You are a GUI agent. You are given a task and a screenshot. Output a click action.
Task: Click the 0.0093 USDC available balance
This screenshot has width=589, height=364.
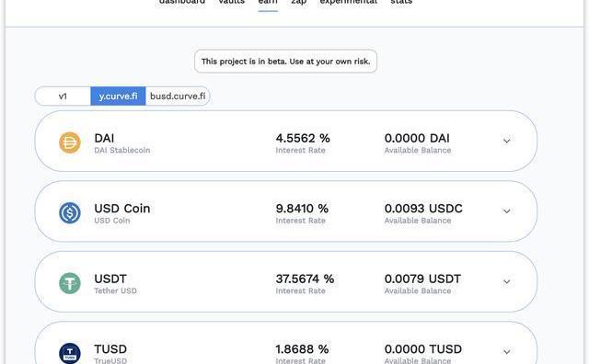pos(423,209)
